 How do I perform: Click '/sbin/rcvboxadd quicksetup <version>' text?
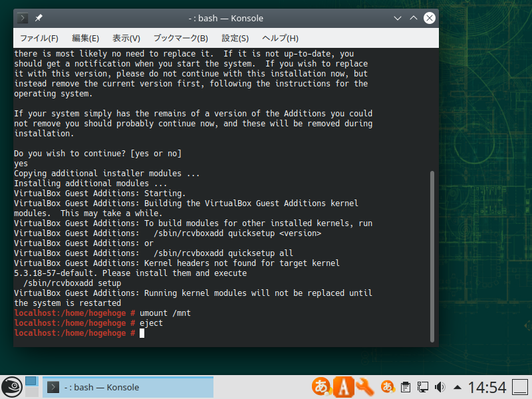tap(237, 233)
